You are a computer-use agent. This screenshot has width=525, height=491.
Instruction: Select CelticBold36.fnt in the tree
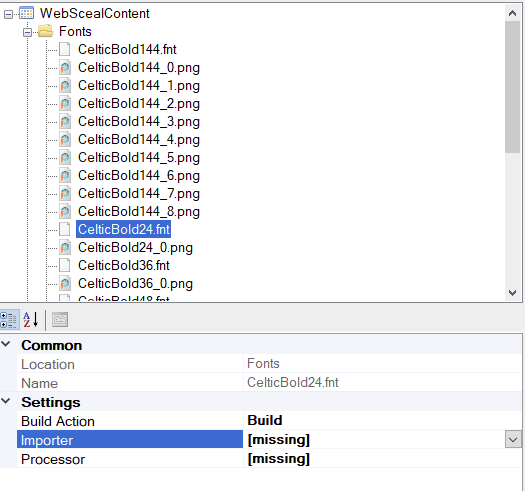click(124, 265)
